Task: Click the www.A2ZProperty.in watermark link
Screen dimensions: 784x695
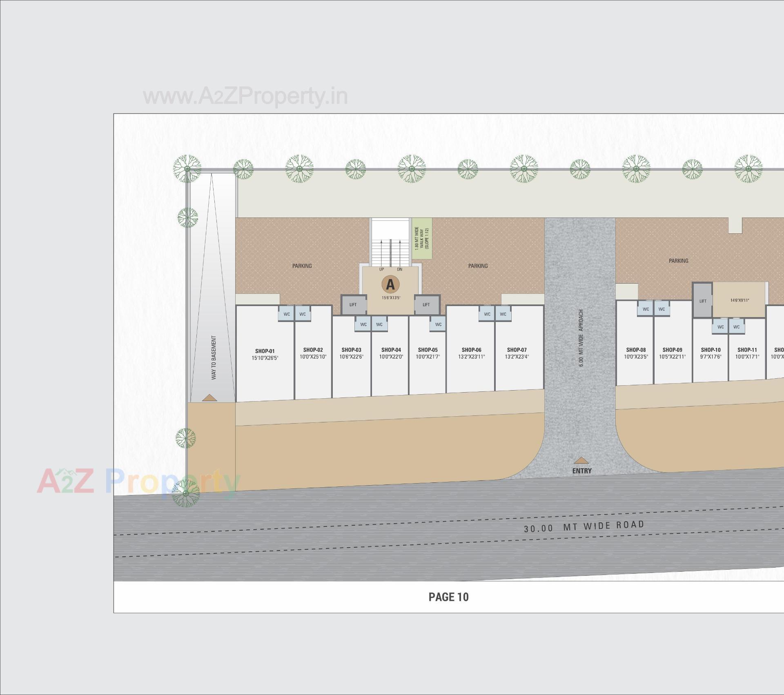Action: [245, 97]
